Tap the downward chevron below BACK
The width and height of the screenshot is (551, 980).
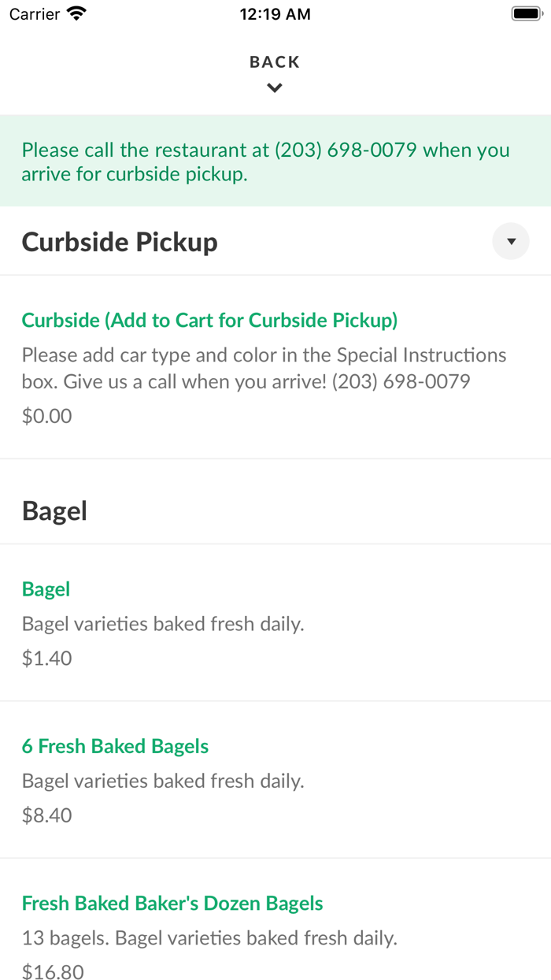[x=275, y=87]
